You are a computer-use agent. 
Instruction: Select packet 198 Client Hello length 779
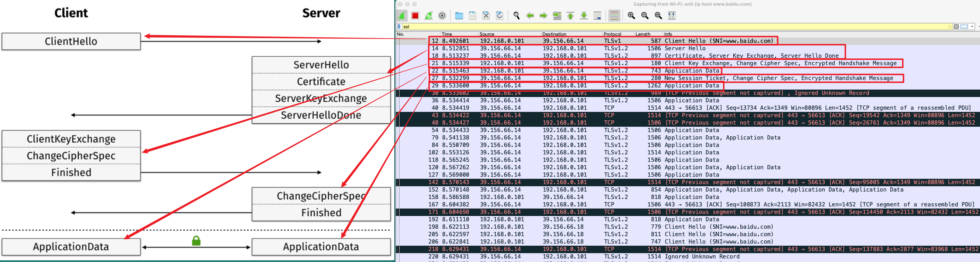point(687,227)
